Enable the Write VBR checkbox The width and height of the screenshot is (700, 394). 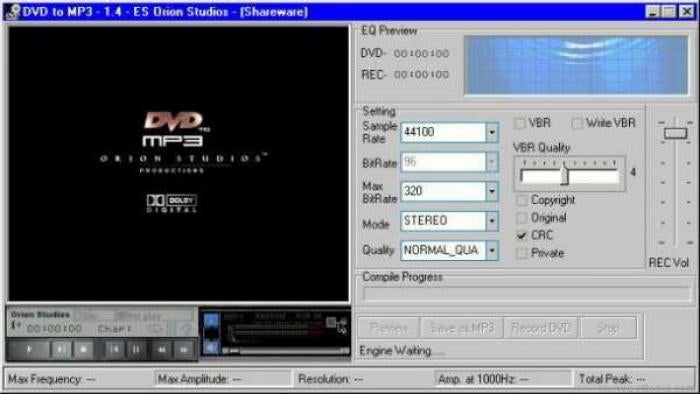coord(577,123)
